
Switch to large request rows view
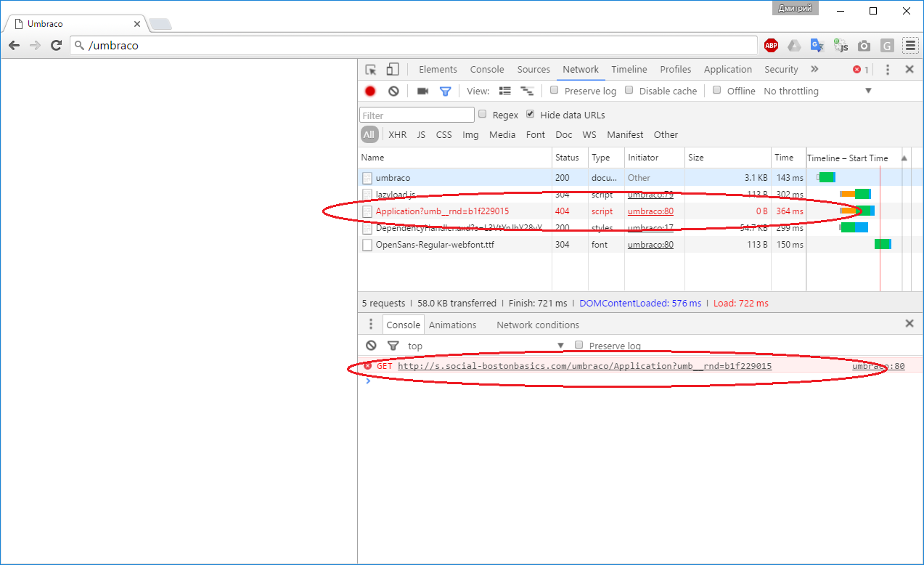click(x=505, y=92)
